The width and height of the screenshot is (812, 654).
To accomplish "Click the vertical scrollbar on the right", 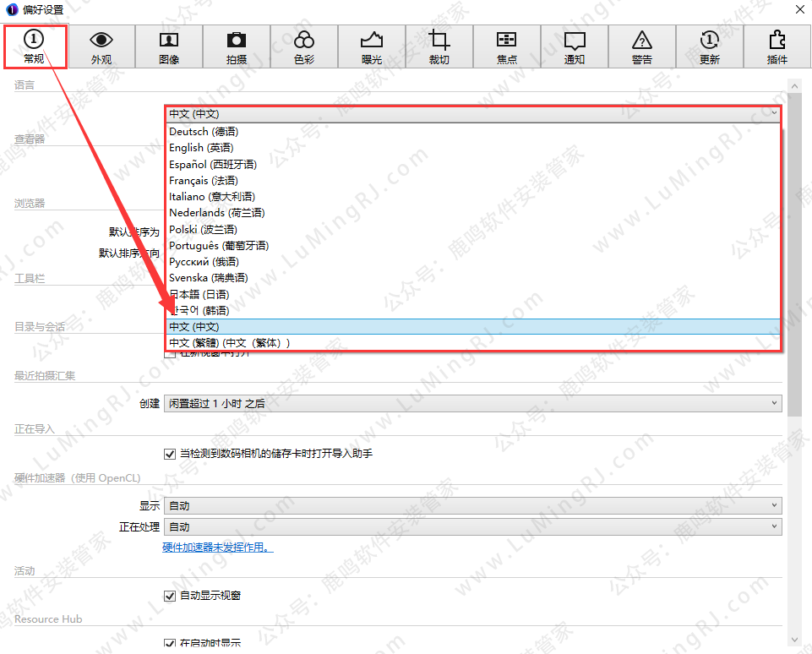I will [794, 253].
